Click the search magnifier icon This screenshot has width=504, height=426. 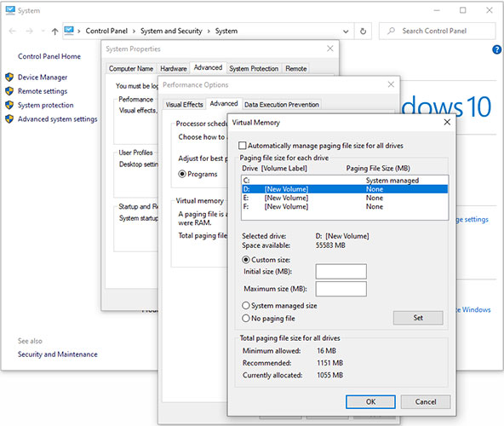pyautogui.click(x=391, y=31)
